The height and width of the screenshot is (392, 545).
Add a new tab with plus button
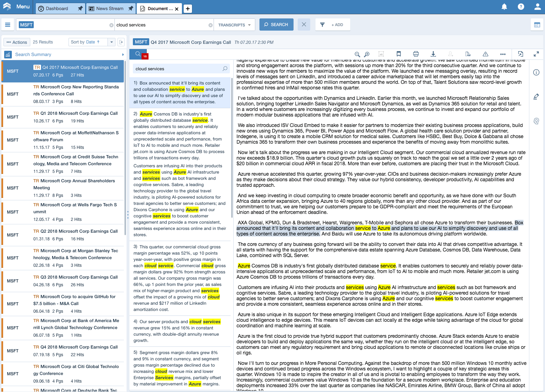187,9
